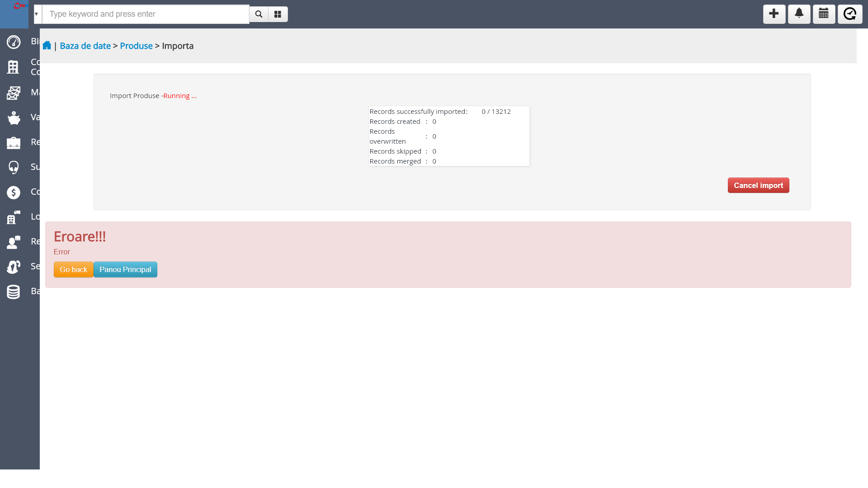868x488 pixels.
Task: Expand the search category dropdown arrow
Action: coord(36,14)
